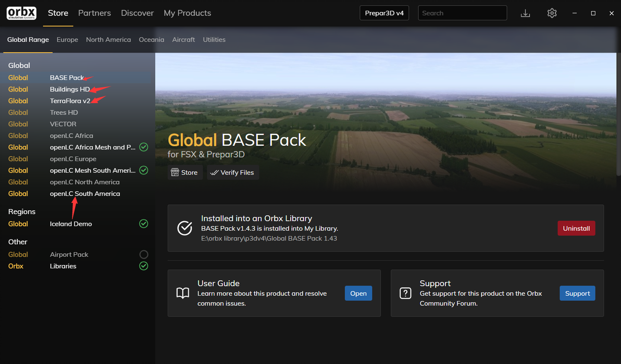Image resolution: width=621 pixels, height=364 pixels.
Task: Toggle the Orbx Libraries green checkmark
Action: point(144,266)
